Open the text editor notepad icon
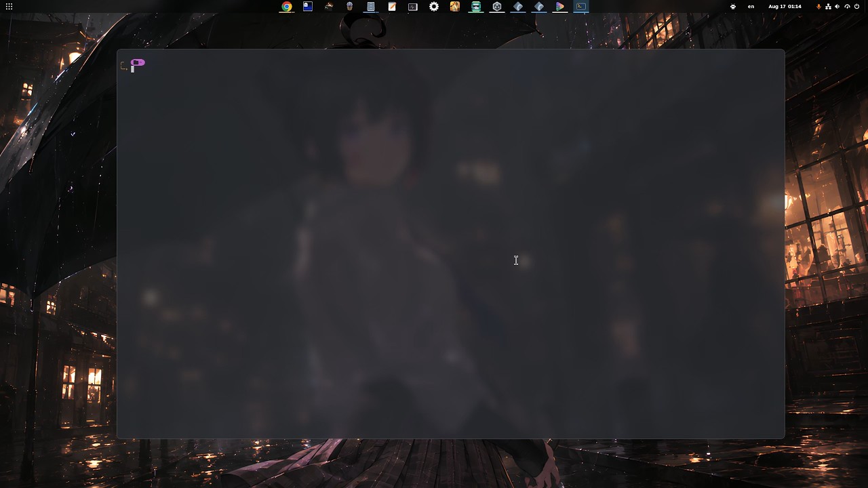Image resolution: width=868 pixels, height=488 pixels. pos(392,7)
